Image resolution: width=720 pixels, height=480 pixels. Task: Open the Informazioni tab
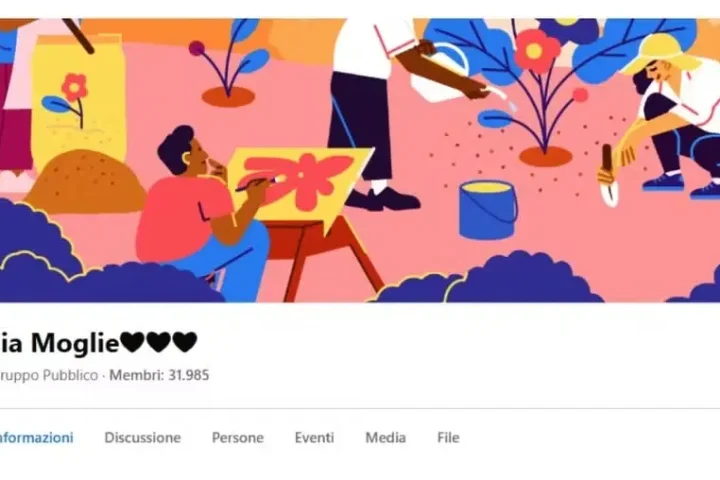(36, 437)
